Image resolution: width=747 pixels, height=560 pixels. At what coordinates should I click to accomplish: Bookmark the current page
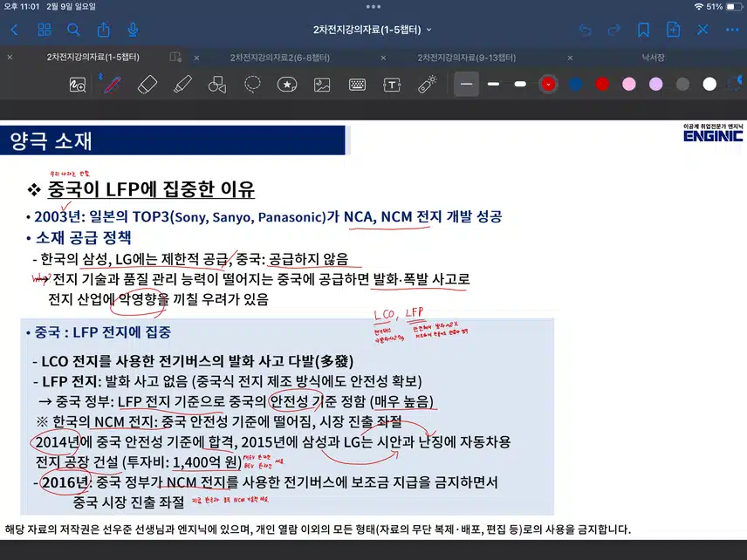(x=644, y=30)
